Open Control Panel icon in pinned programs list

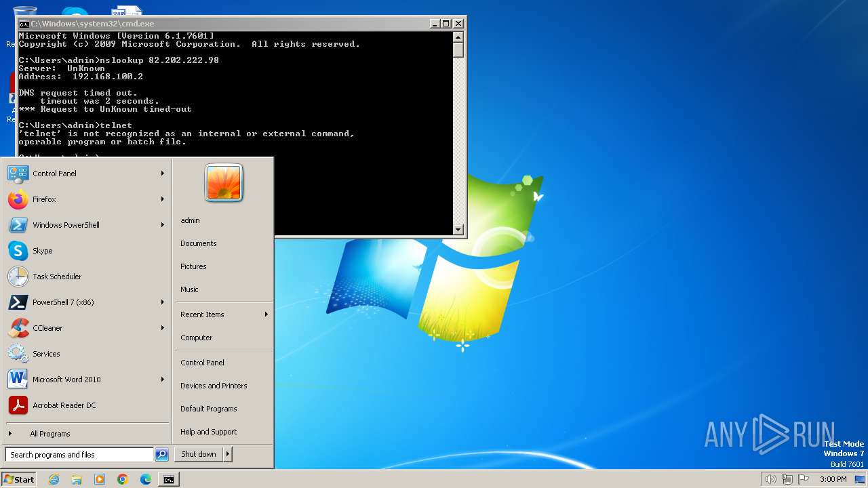(18, 174)
